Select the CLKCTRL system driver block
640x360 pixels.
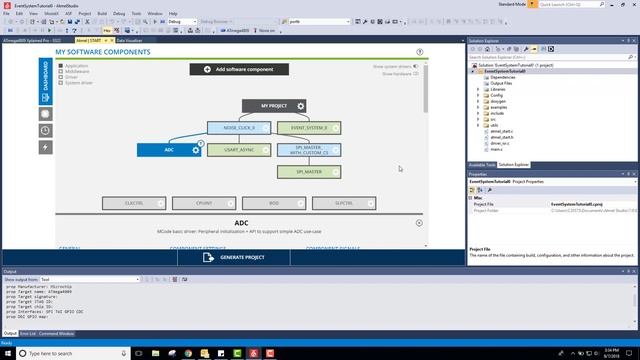(x=134, y=203)
